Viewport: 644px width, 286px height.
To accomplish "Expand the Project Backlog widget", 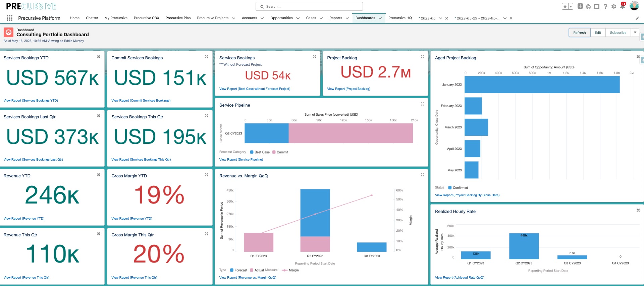I will (x=422, y=57).
